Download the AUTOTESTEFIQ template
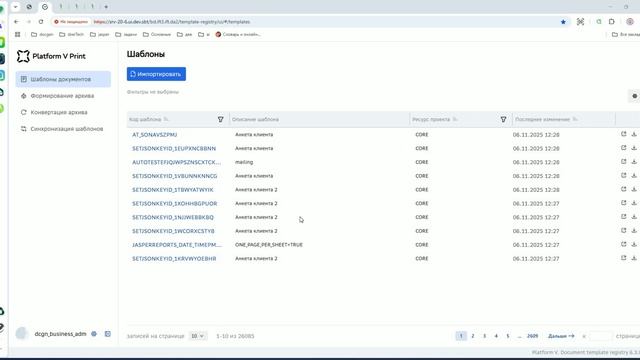640x360 pixels. coord(634,162)
